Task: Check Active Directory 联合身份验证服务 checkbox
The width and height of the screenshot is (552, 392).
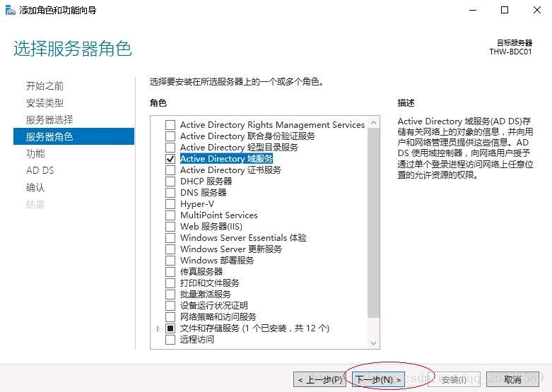Action: (x=170, y=136)
